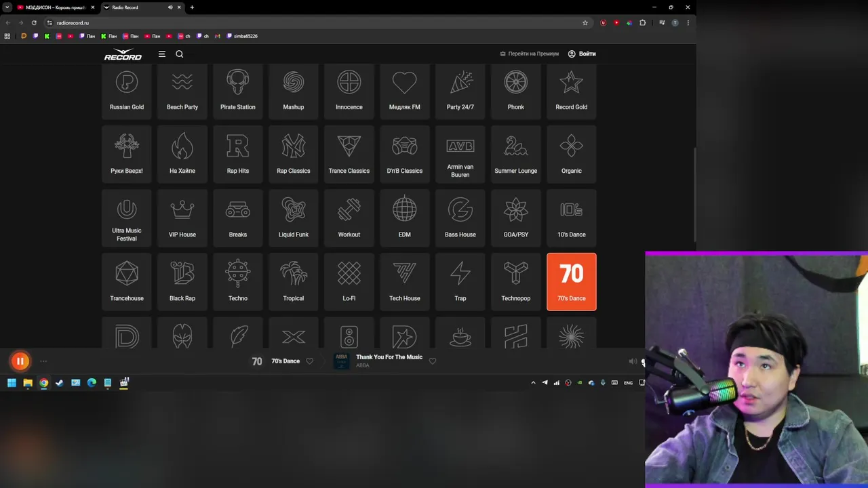Select the Pirate Station tile
The height and width of the screenshot is (488, 868).
pyautogui.click(x=238, y=91)
